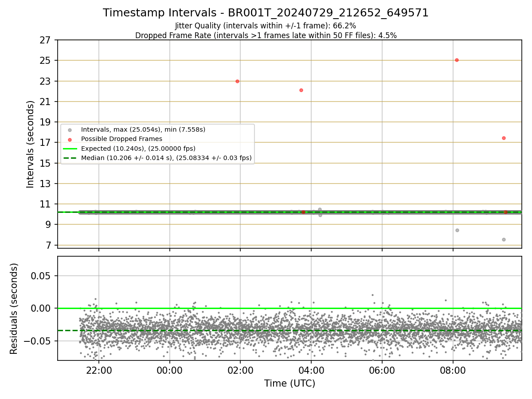Click the red marker beside 'Possible Dropped Frames' legend entry
Viewport: 532px width, 399px height.
click(70, 139)
